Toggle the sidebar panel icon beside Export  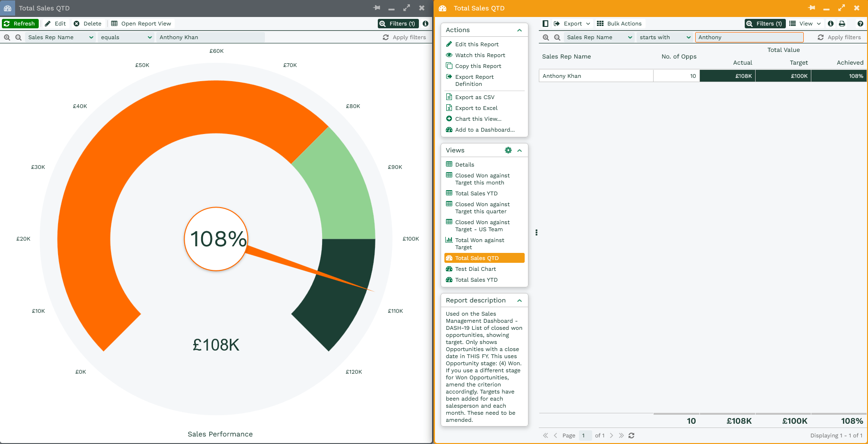(545, 24)
